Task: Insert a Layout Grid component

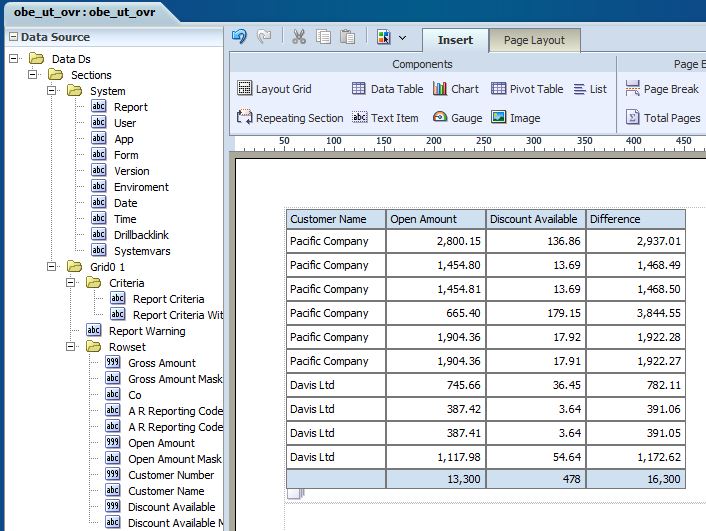Action: pyautogui.click(x=274, y=89)
